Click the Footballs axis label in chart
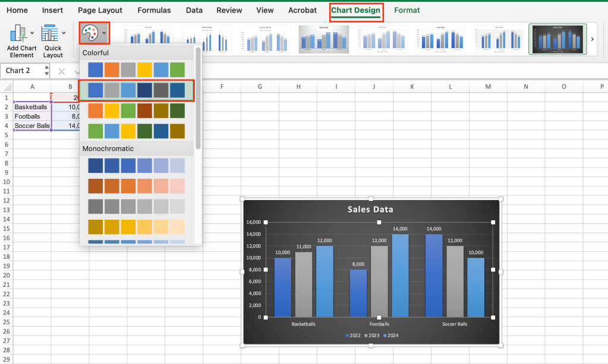 (x=379, y=324)
